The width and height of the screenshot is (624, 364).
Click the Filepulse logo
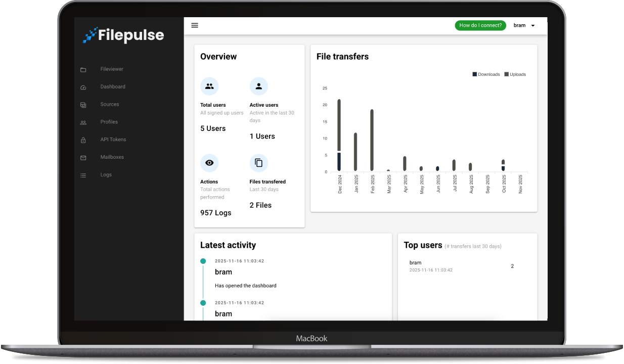point(123,35)
